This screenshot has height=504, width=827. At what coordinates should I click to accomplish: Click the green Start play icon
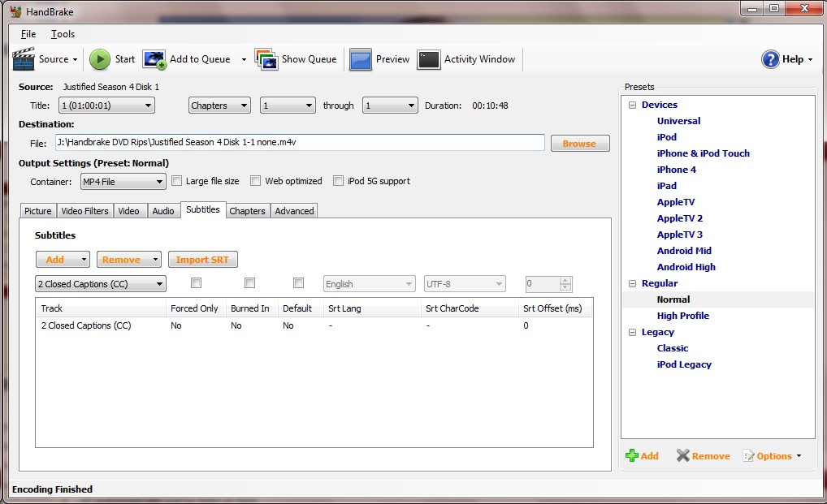[x=100, y=59]
